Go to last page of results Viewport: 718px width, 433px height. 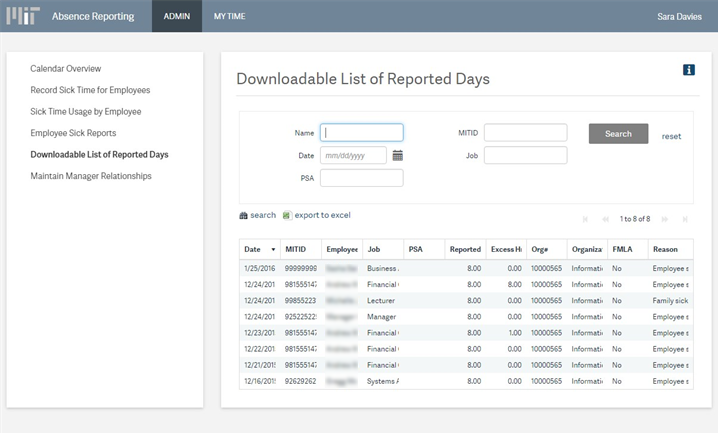tap(685, 218)
